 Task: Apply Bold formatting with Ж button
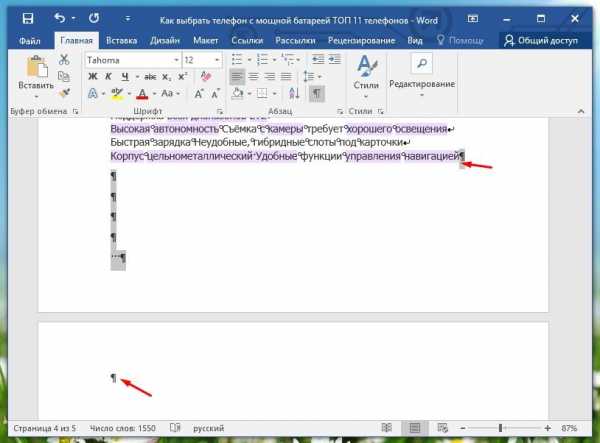92,77
